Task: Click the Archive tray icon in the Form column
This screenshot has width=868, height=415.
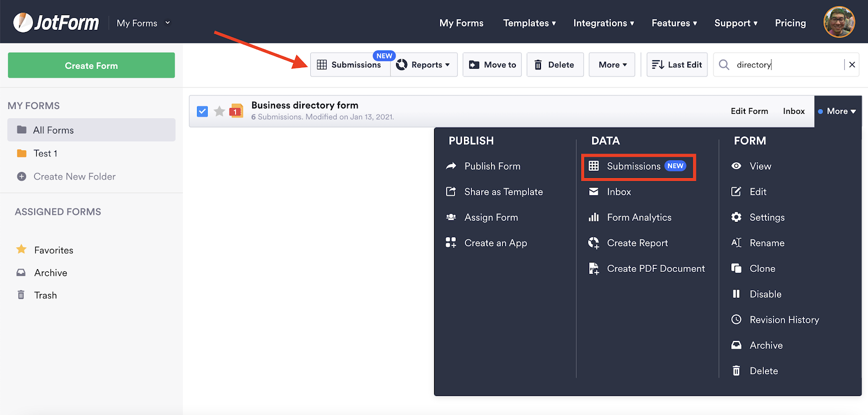Action: pos(736,345)
